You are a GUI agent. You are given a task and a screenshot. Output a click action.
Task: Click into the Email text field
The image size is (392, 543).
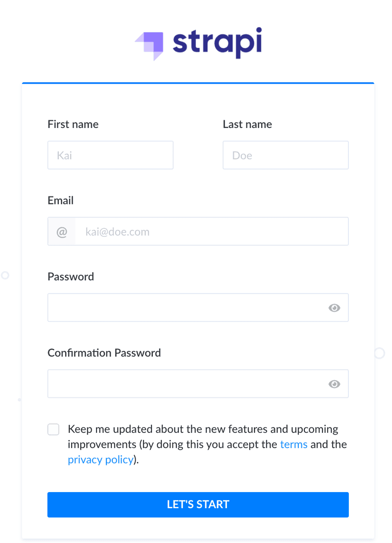(211, 232)
